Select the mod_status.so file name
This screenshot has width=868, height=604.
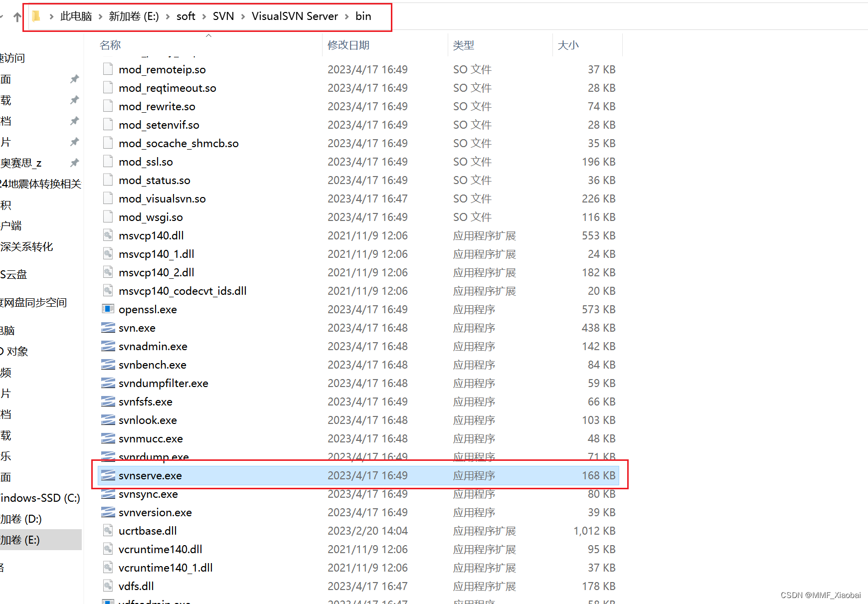(x=155, y=180)
